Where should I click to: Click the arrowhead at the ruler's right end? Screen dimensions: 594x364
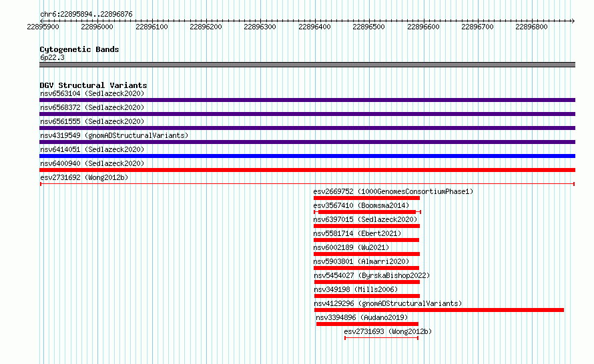pyautogui.click(x=573, y=21)
